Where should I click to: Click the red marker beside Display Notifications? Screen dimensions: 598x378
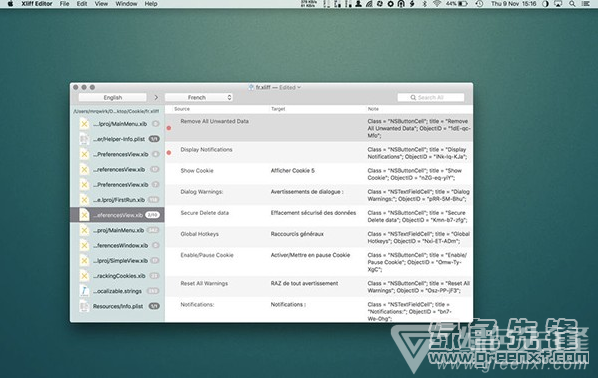click(169, 153)
